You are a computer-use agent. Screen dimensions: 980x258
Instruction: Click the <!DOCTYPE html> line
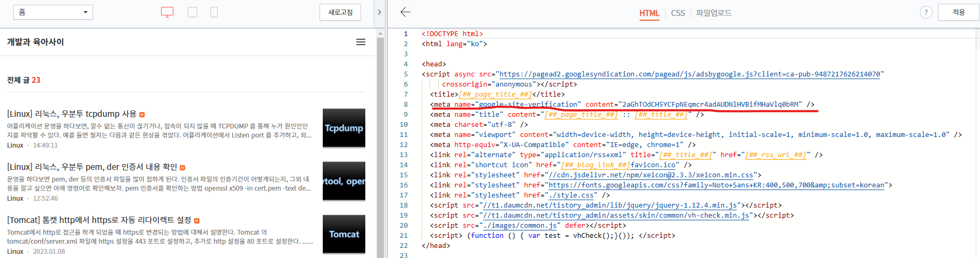453,34
